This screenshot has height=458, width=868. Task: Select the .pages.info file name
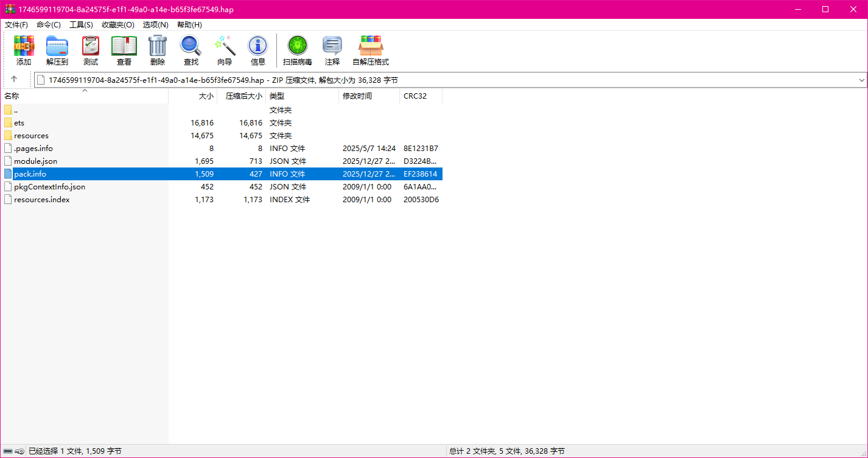point(33,149)
